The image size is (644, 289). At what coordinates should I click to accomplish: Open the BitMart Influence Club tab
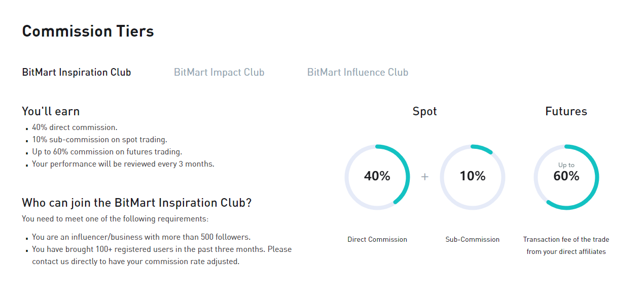(x=357, y=72)
